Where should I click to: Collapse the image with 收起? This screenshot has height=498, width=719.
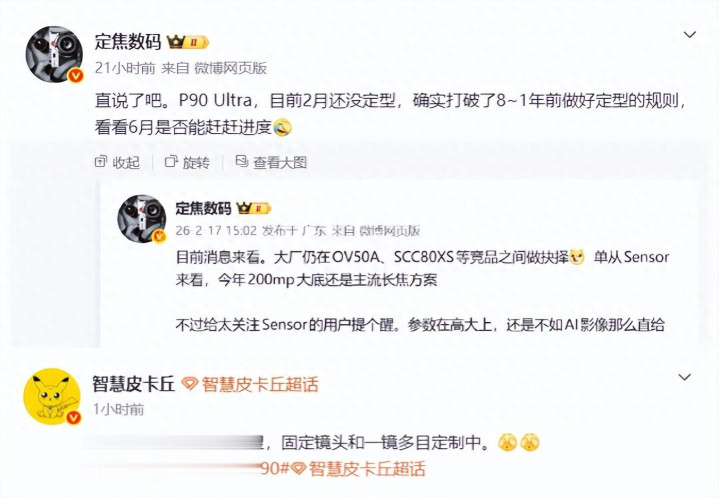pos(117,162)
